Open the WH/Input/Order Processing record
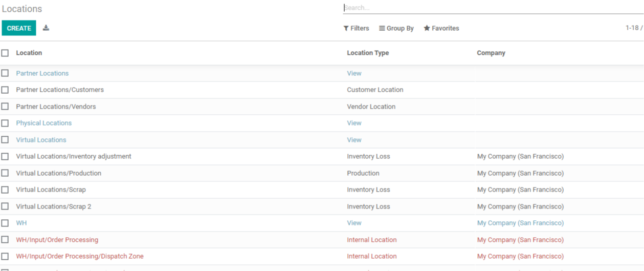This screenshot has height=271, width=644. pos(57,240)
